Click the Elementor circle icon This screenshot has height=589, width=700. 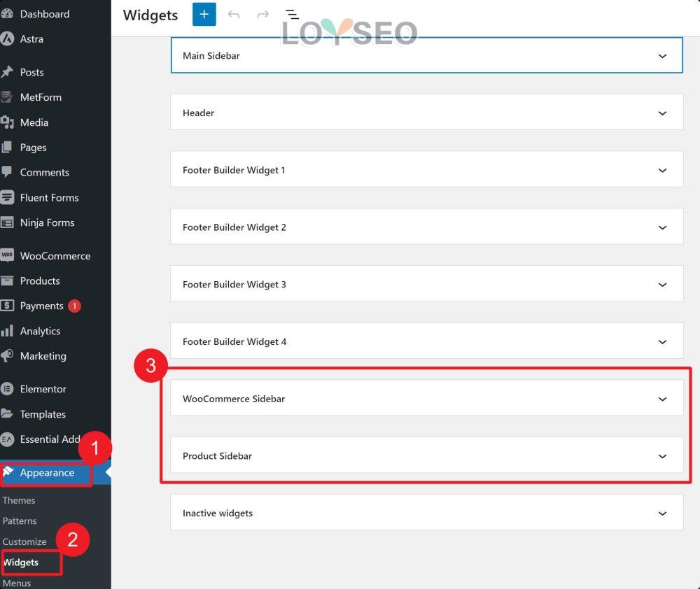[x=7, y=389]
